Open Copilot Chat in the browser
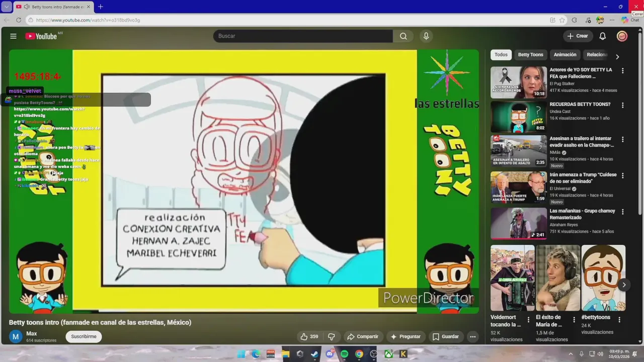 (x=630, y=20)
